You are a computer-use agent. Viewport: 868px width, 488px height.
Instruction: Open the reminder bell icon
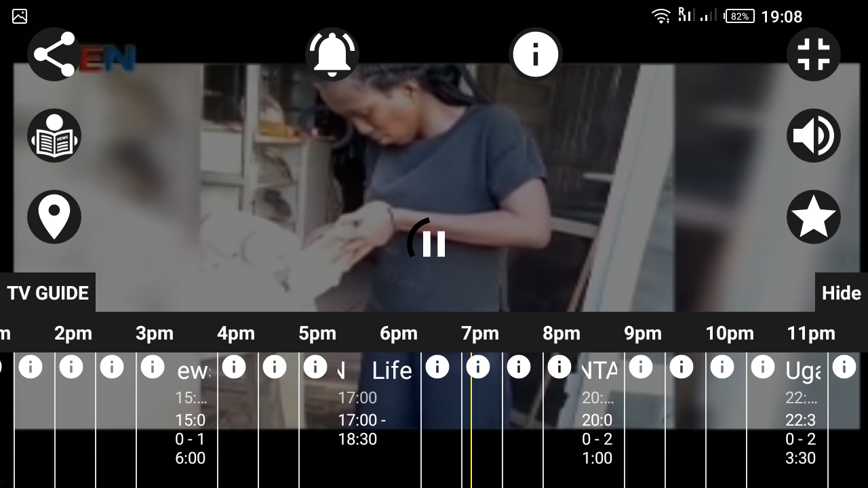coord(332,54)
